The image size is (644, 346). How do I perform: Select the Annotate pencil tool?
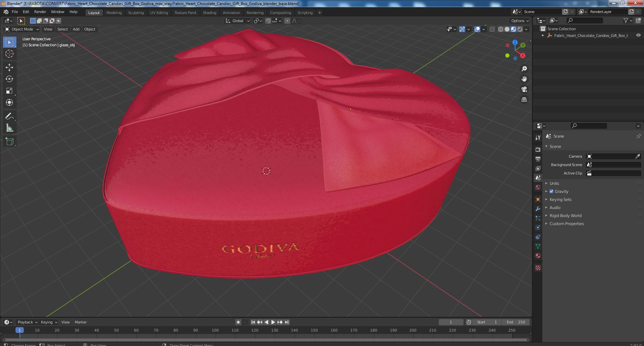click(9, 116)
